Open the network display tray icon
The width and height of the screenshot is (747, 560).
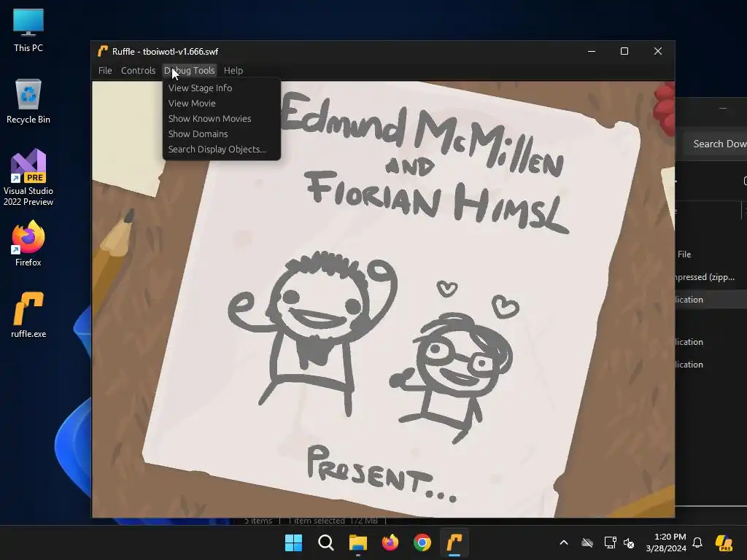point(611,542)
